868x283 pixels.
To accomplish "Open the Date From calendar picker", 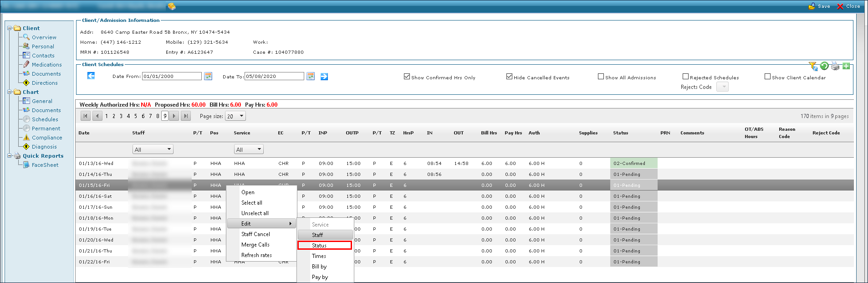I will pos(208,76).
